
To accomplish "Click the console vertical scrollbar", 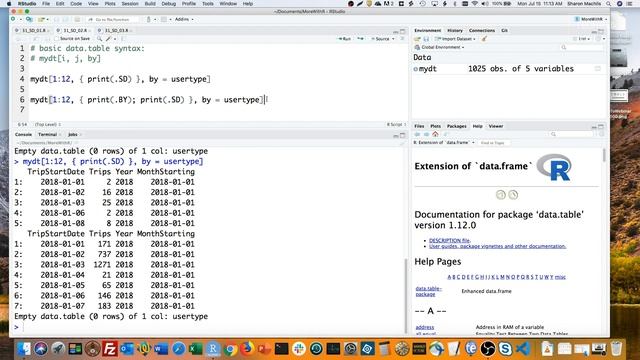I will pos(405,296).
